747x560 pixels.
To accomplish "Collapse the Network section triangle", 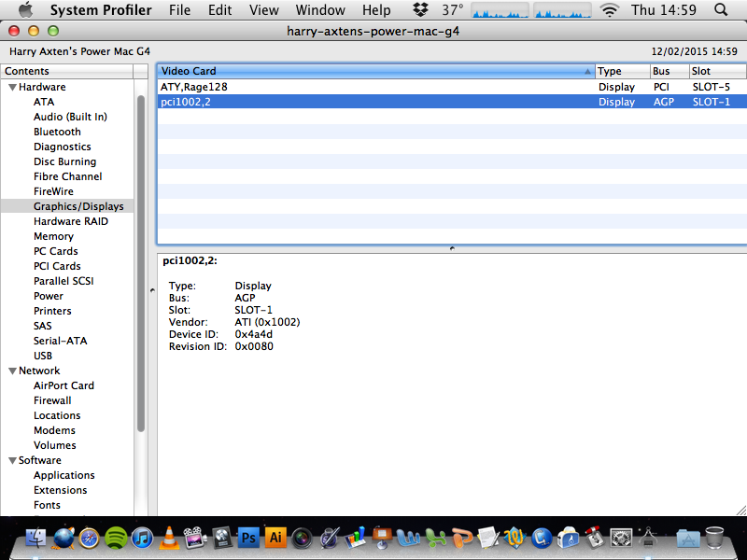I will 13,371.
